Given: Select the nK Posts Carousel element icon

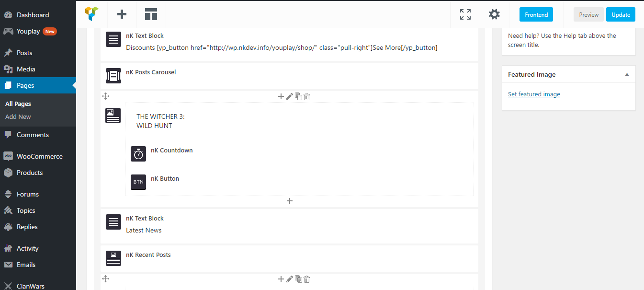Looking at the screenshot, I should [113, 76].
